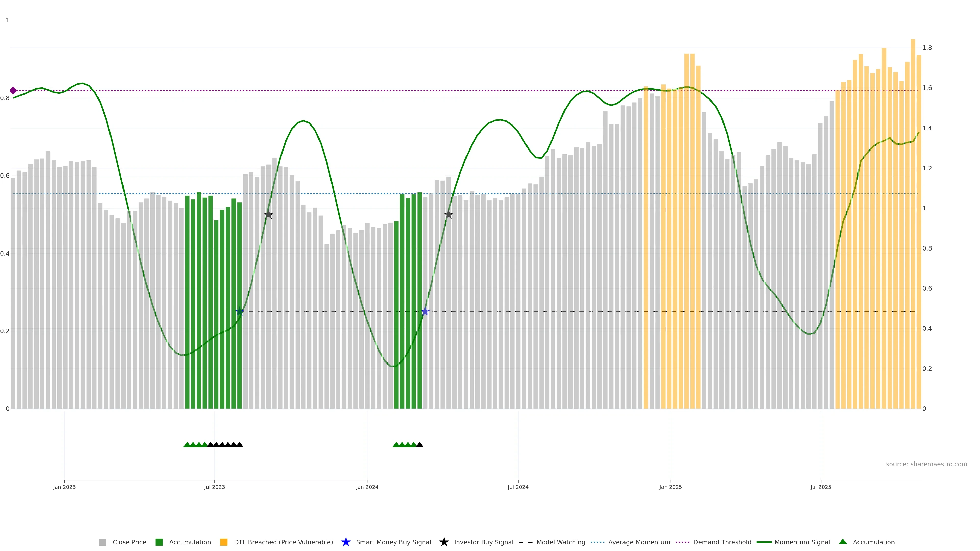
Task: Click the purple diamond Demand Threshold marker
Action: 13,91
